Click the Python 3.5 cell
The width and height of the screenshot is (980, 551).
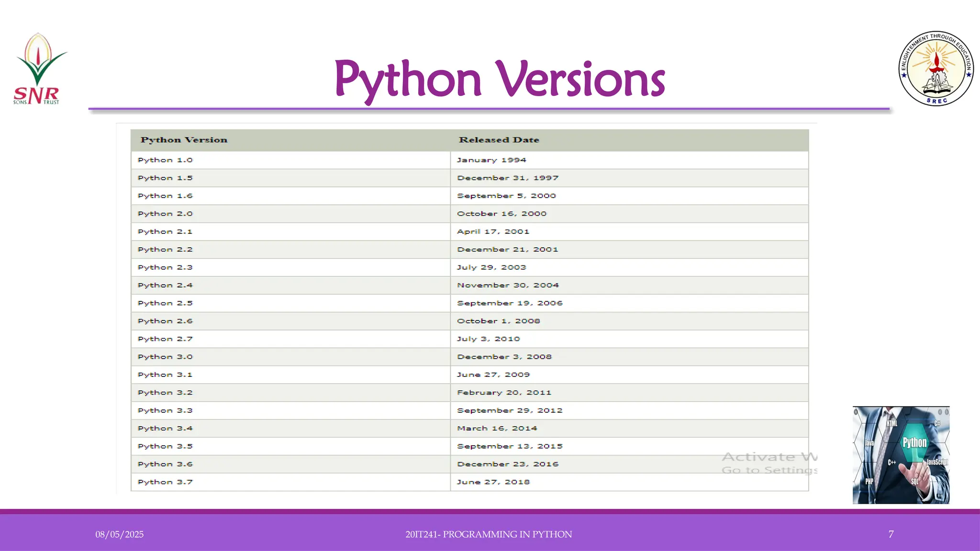[x=290, y=446]
